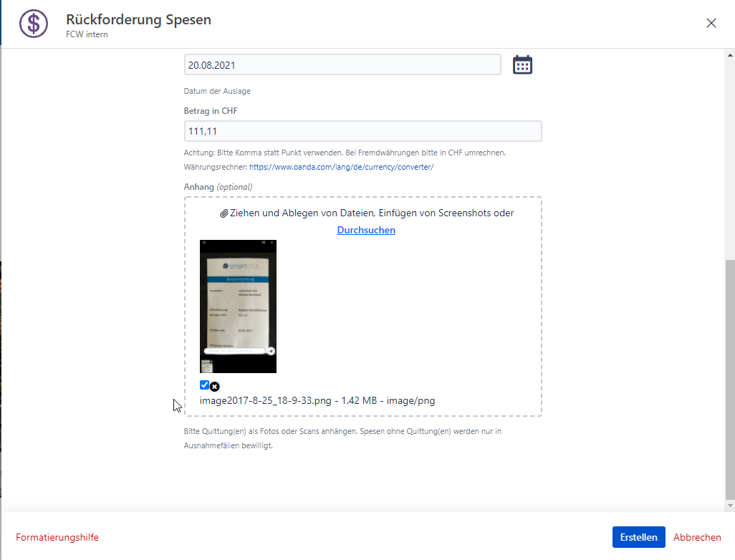
Task: Click the scroll up arrow of the form
Action: coord(729,54)
